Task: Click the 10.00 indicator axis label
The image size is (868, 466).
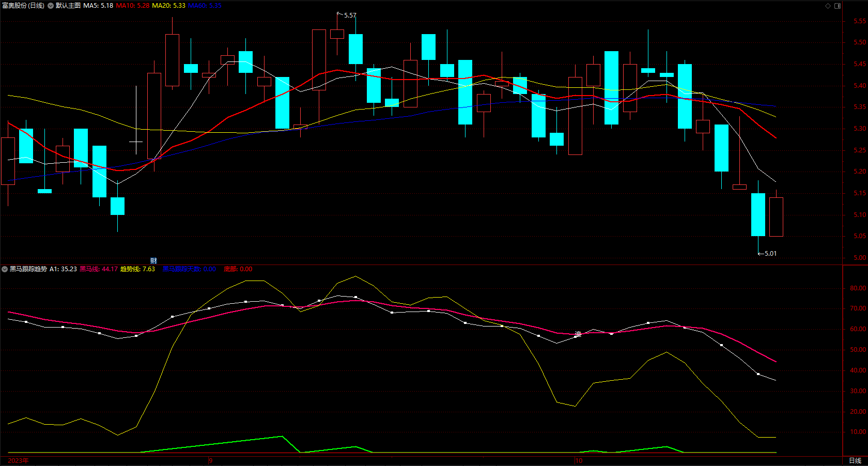Action: point(858,432)
